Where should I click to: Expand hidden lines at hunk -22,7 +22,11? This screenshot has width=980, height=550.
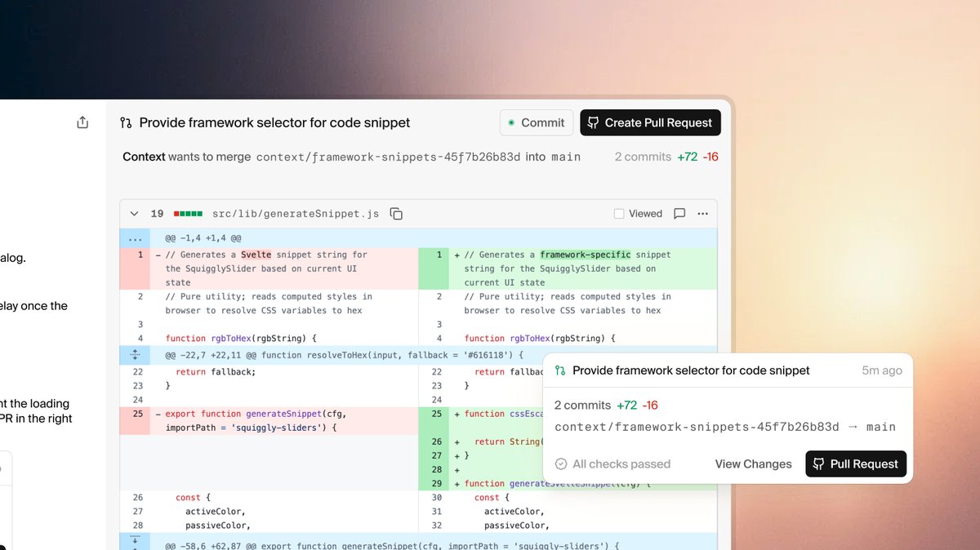pyautogui.click(x=135, y=356)
